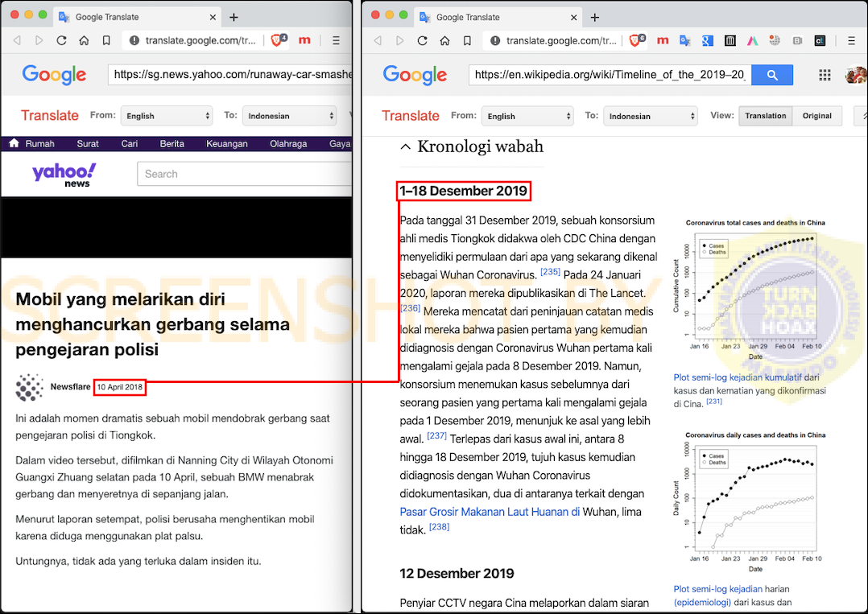Open the Google apps grid icon

[x=825, y=75]
